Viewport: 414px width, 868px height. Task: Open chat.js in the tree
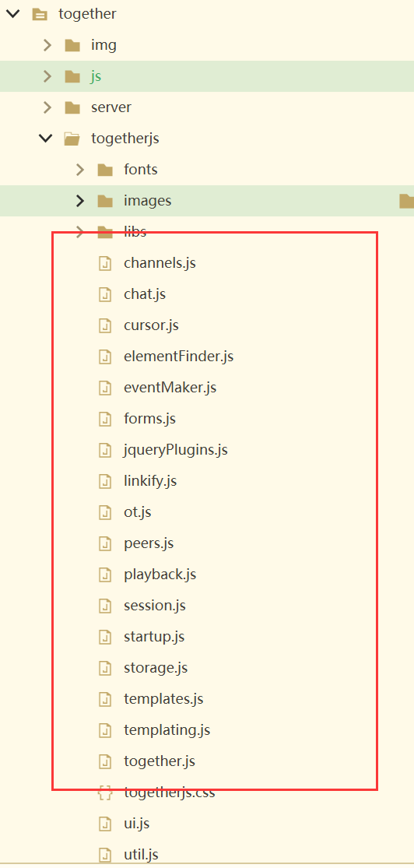coord(145,294)
